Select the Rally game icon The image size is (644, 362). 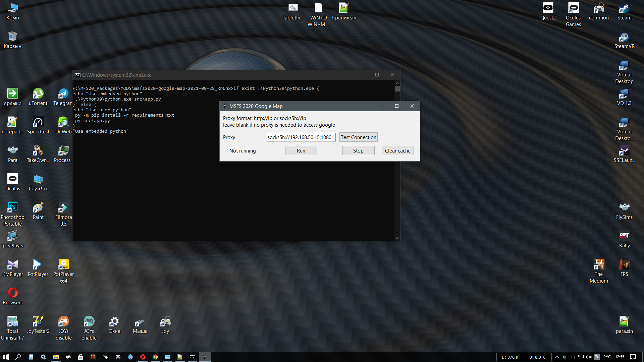tap(624, 236)
